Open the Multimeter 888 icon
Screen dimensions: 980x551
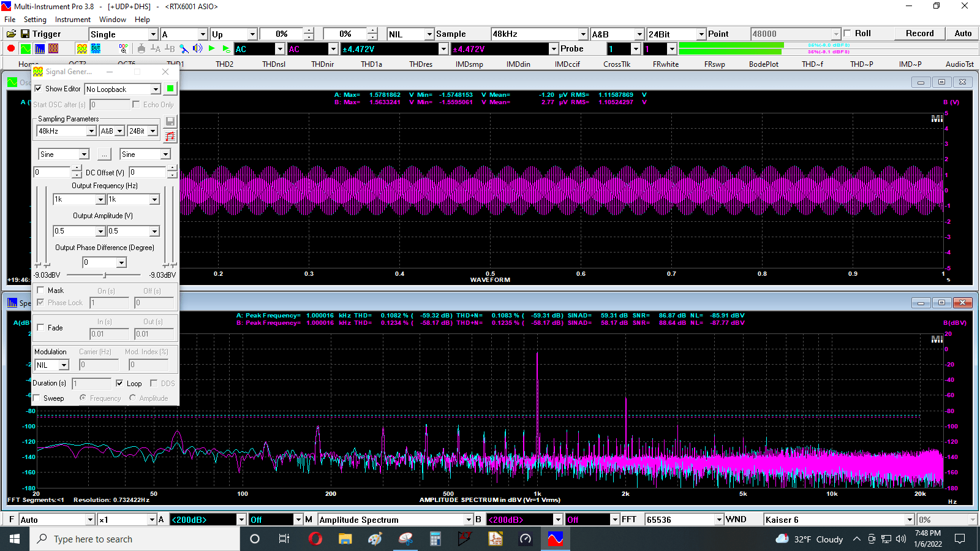coord(53,49)
